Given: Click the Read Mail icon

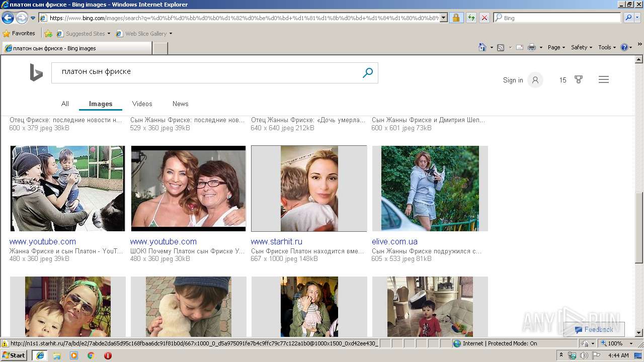Looking at the screenshot, I should point(519,47).
